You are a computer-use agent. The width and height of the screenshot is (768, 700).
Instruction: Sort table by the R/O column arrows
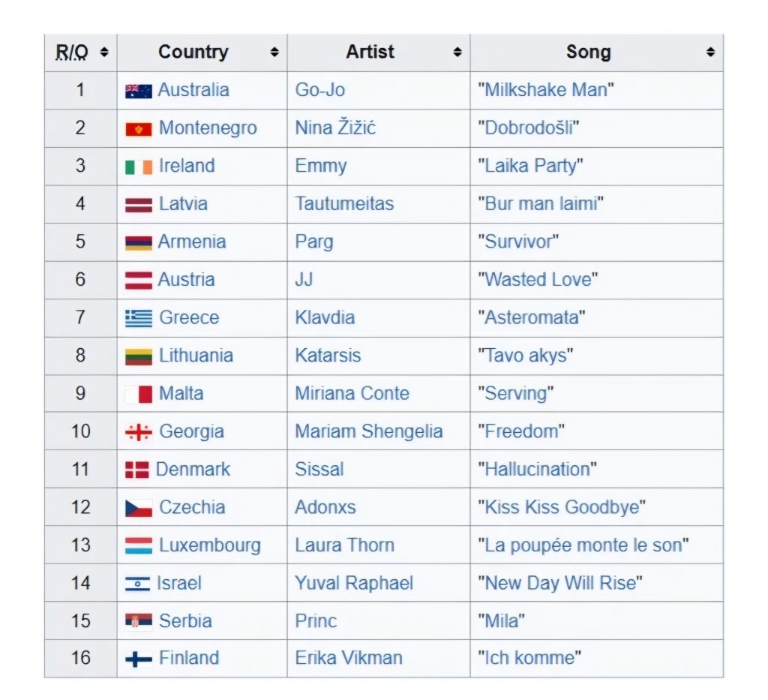click(103, 52)
